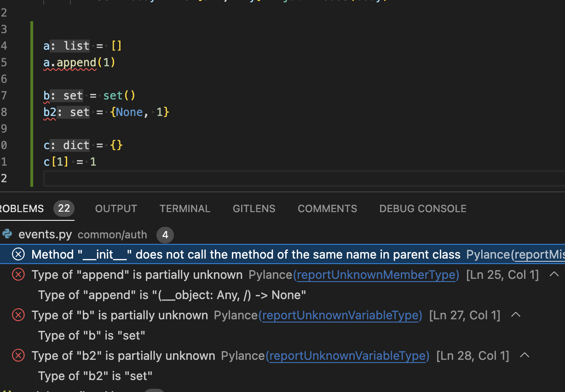Collapse the b2 problem detail row
Screen dimensions: 565x392
coord(524,355)
